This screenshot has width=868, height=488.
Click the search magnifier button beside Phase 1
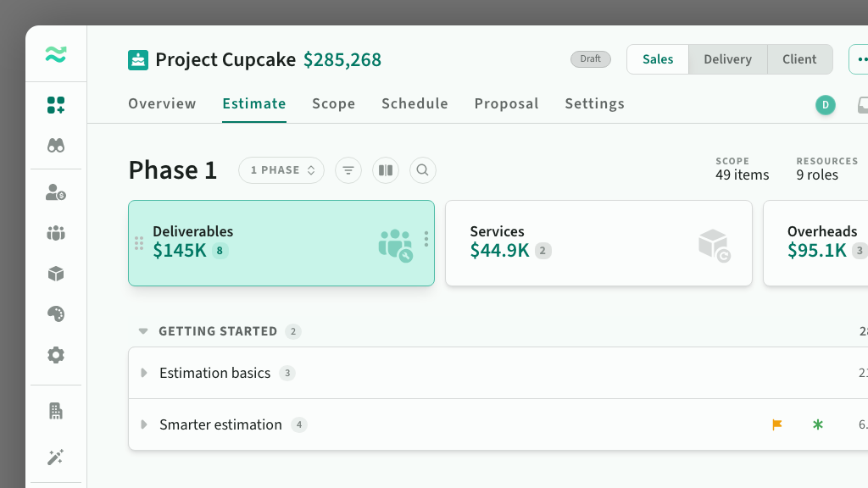(x=422, y=170)
